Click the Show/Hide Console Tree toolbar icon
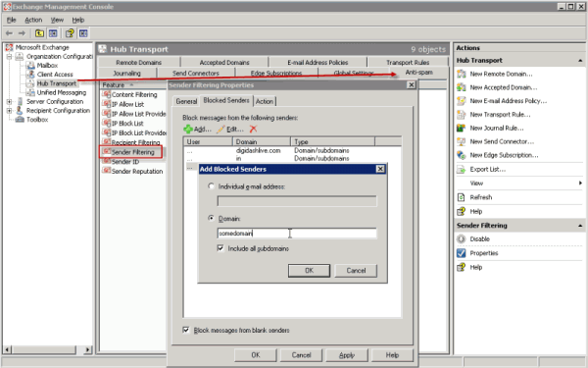Image resolution: width=588 pixels, height=368 pixels. pyautogui.click(x=53, y=33)
